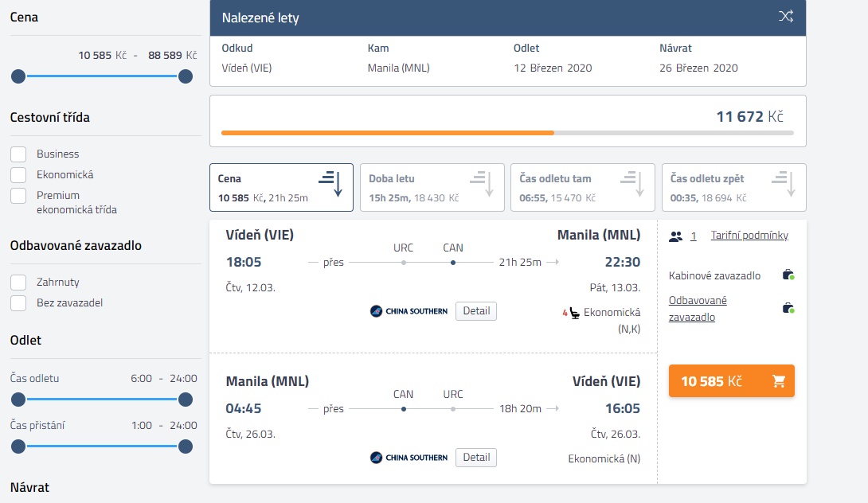Click the sort arrow icon in Cena tab
Screen dimensions: 868x503
coord(331,184)
